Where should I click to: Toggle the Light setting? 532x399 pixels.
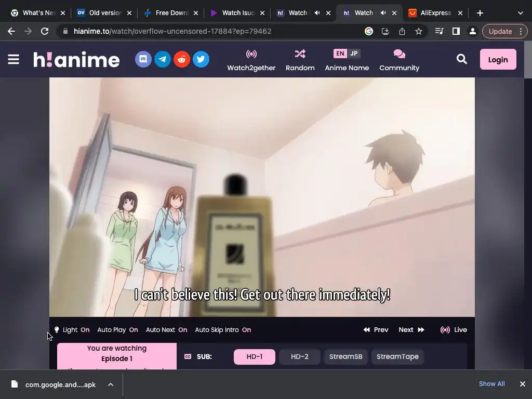pos(72,330)
